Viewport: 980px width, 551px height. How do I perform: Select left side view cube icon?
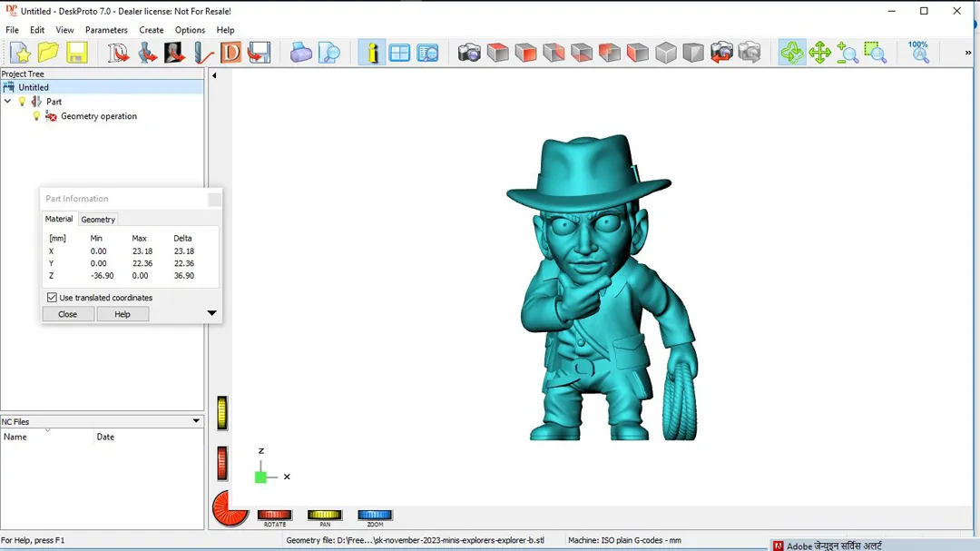coord(638,53)
